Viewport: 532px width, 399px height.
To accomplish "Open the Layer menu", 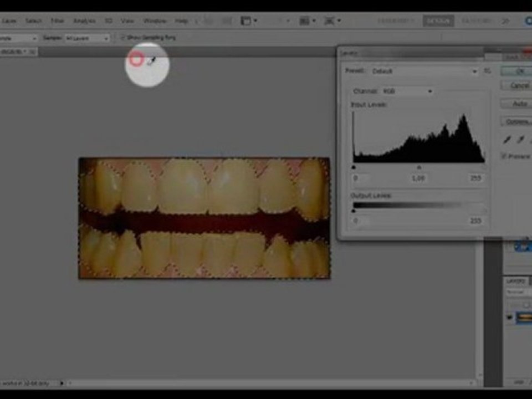I will 9,21.
